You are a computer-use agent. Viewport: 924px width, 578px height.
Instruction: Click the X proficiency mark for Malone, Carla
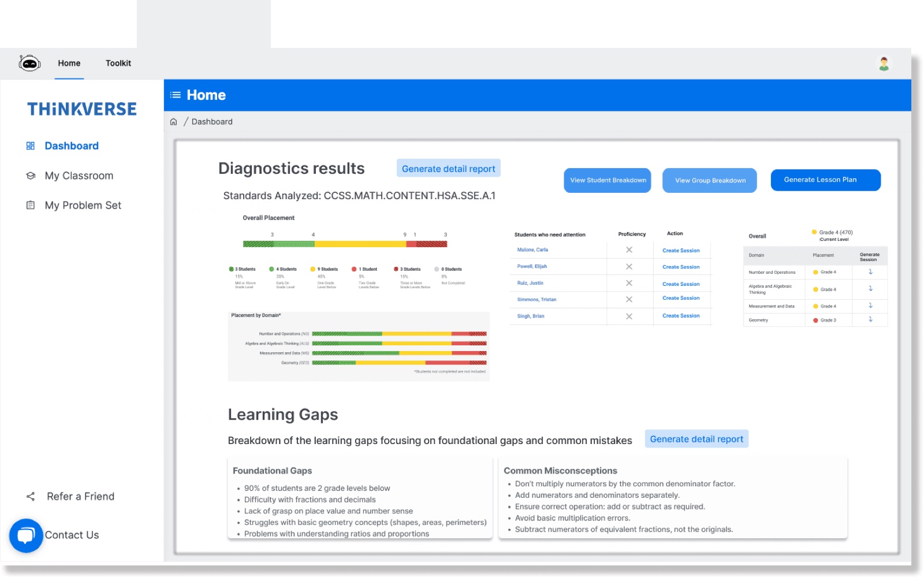(x=629, y=250)
